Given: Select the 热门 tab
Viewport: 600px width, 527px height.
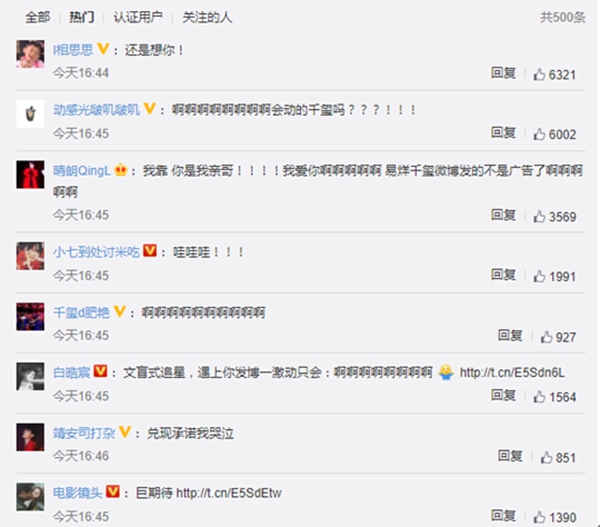Looking at the screenshot, I should point(82,17).
